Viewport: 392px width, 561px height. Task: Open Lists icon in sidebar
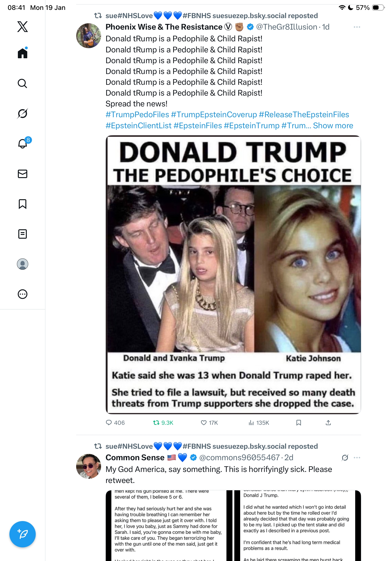(23, 234)
